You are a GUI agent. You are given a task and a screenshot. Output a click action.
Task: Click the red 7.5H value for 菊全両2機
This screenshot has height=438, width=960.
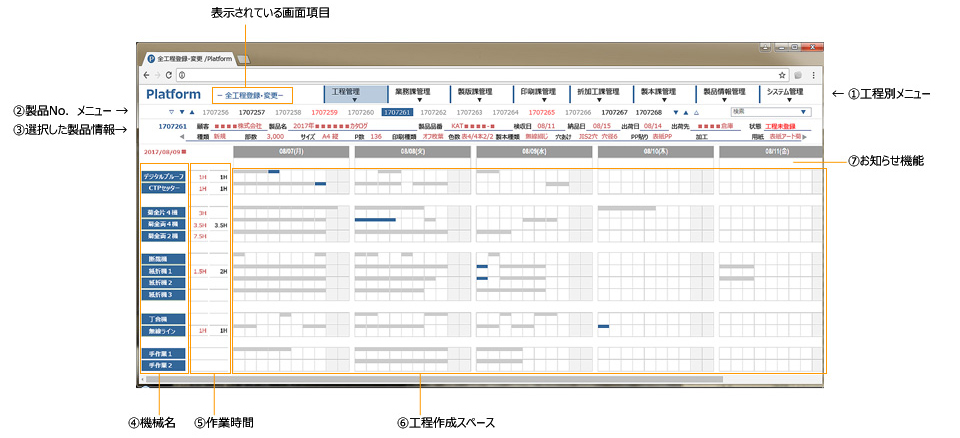coord(199,236)
